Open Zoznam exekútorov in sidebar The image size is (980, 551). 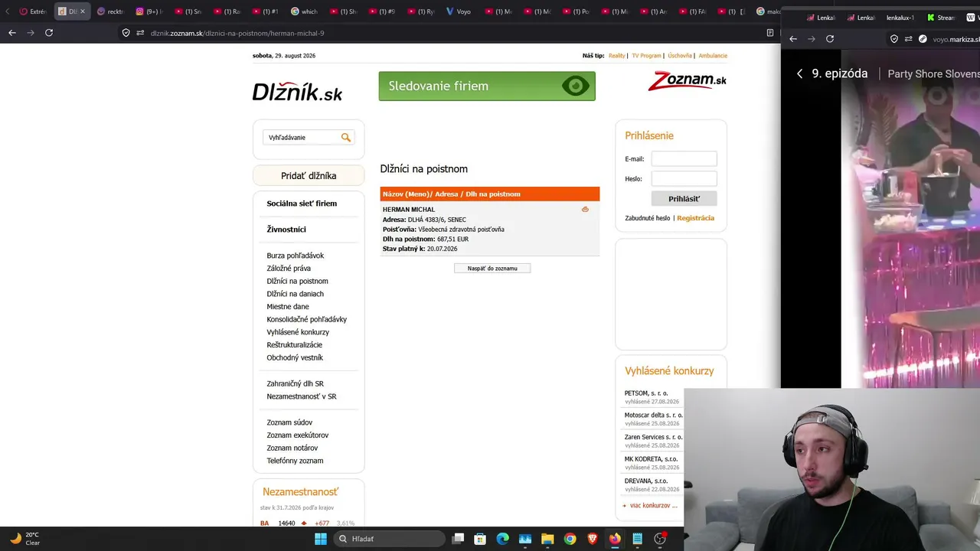pyautogui.click(x=297, y=435)
